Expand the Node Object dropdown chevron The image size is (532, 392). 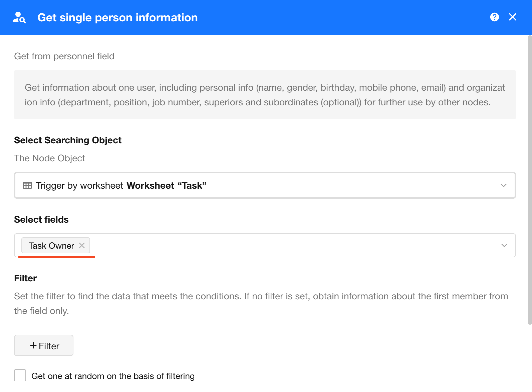point(503,185)
